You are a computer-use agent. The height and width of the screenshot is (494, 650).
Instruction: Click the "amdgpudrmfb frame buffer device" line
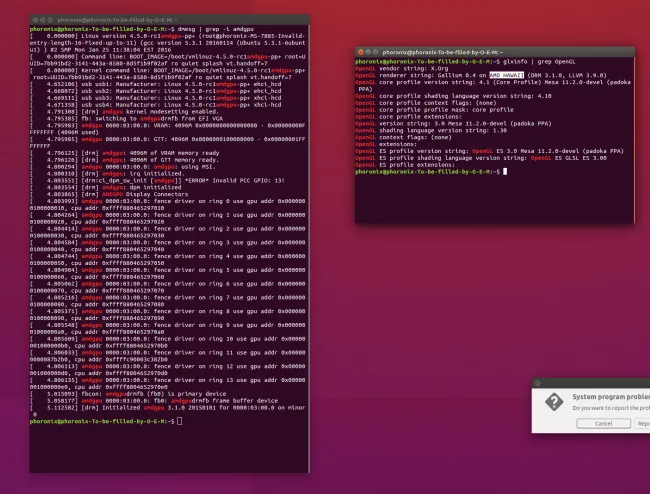coord(154,401)
